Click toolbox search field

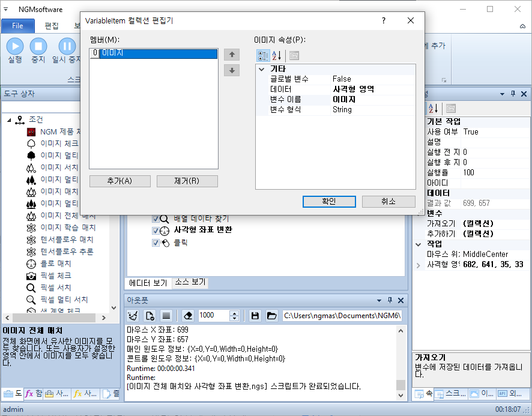[x=41, y=107]
